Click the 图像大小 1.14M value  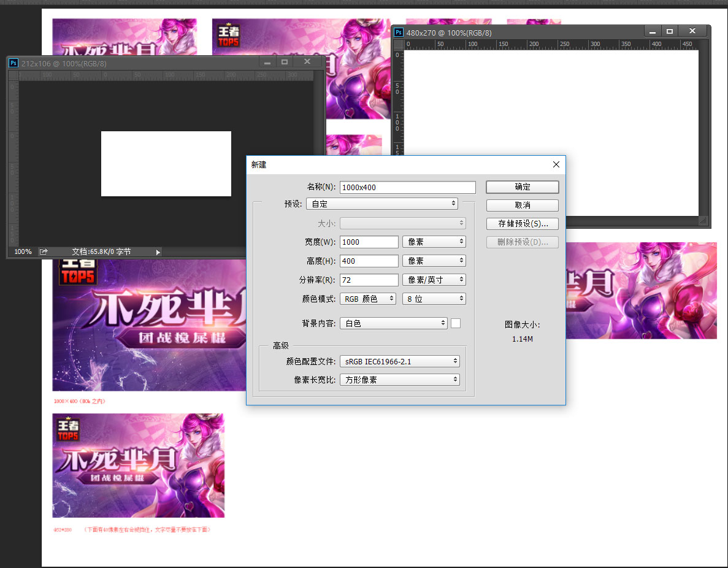(523, 339)
